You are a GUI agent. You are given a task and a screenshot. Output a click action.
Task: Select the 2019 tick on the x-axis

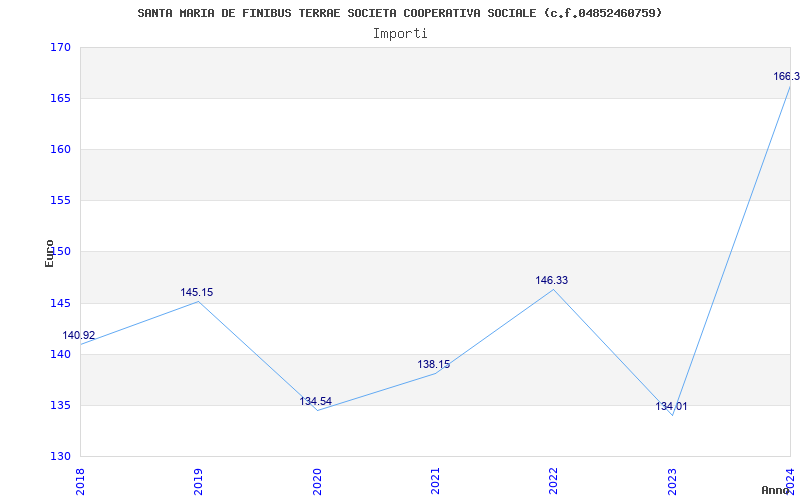click(x=199, y=480)
